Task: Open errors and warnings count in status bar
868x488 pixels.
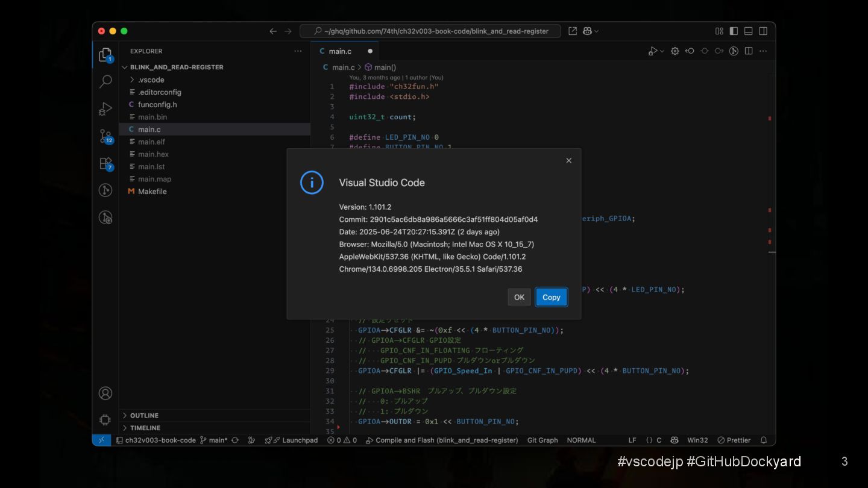Action: point(342,440)
